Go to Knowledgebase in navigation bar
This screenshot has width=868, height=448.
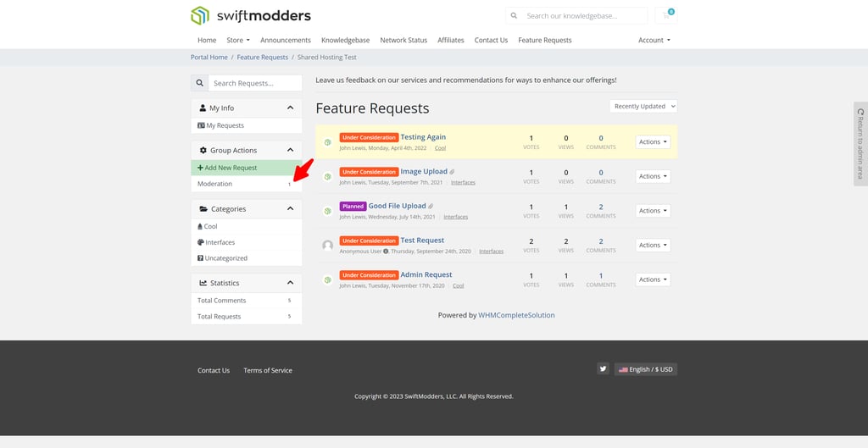(x=345, y=40)
